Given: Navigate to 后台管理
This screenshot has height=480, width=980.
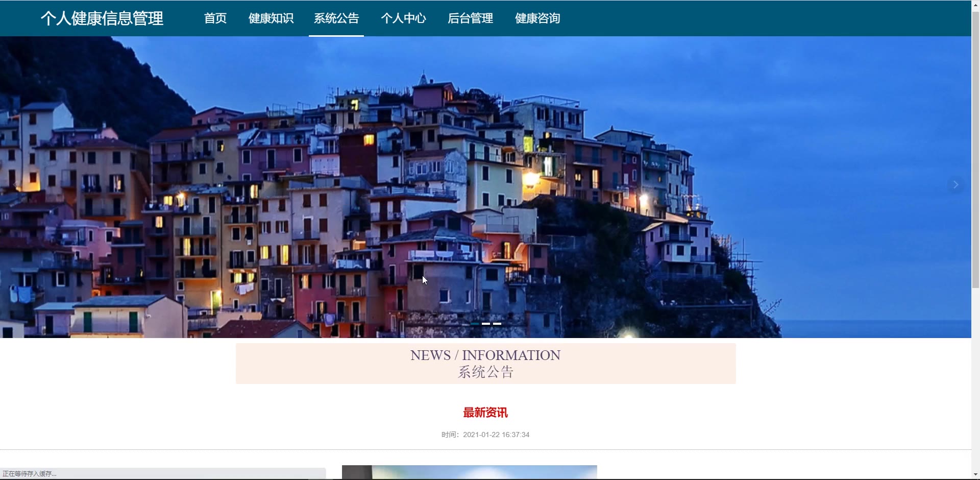Looking at the screenshot, I should click(470, 18).
